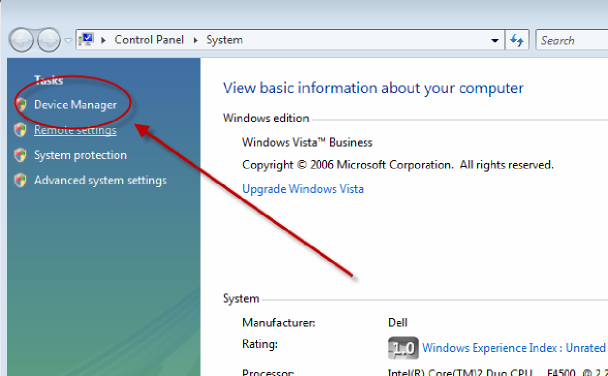Image resolution: width=608 pixels, height=376 pixels.
Task: Open Remote settings link
Action: (75, 130)
